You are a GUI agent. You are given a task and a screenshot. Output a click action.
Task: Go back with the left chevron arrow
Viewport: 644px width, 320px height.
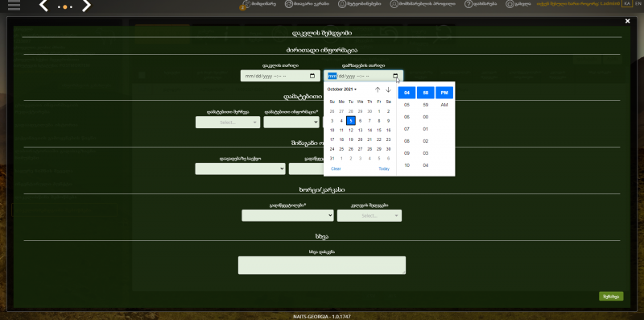coord(43,6)
